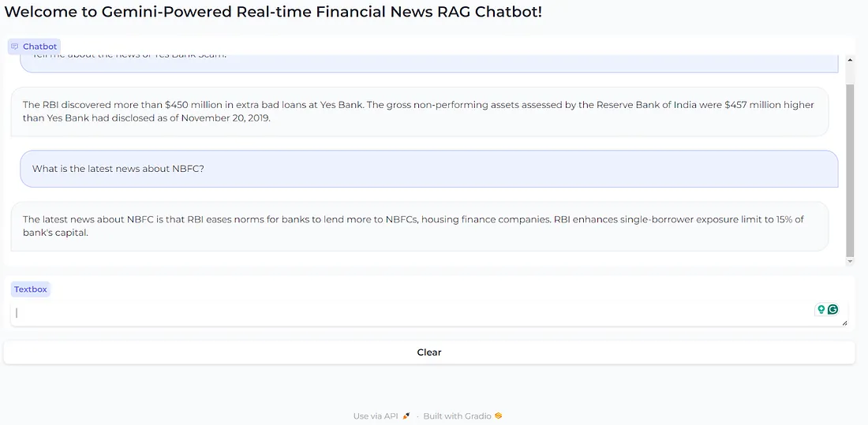Open the Use via API link
This screenshot has height=425, width=868.
pyautogui.click(x=382, y=416)
